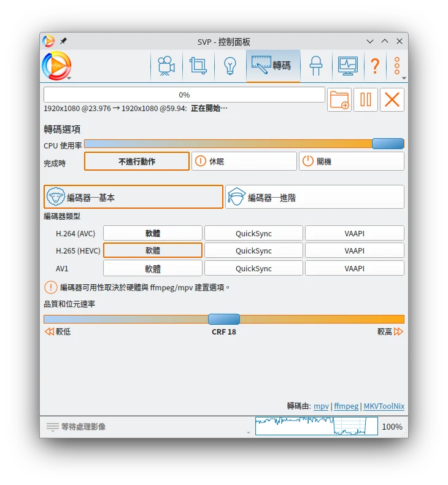
Task: Expand the 等待處理影像 status list
Action: (77, 427)
